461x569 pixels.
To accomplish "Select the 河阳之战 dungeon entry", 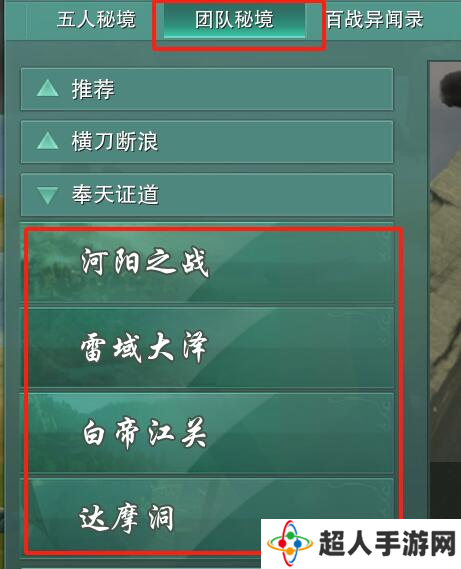I will tap(211, 265).
